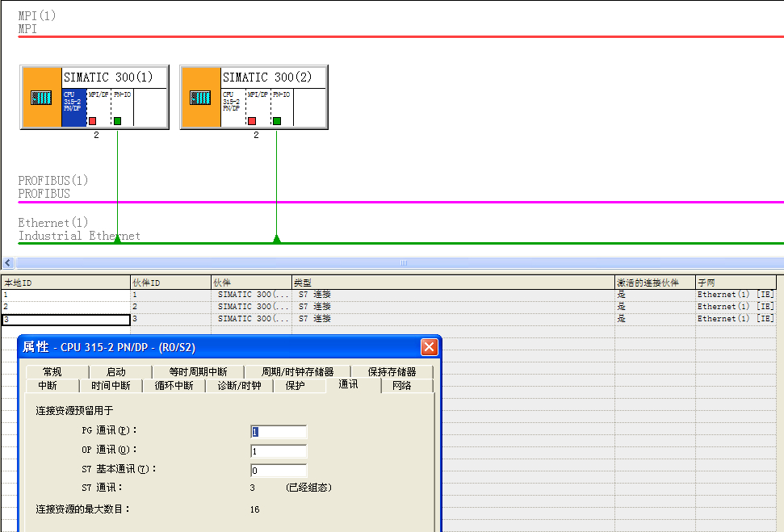
Task: Click the 伙伴ID column header
Action: tap(170, 283)
